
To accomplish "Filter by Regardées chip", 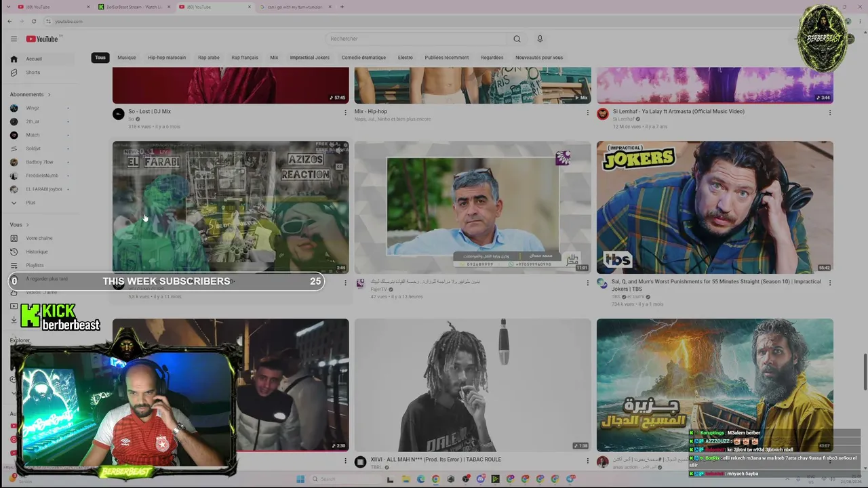I will (x=492, y=58).
